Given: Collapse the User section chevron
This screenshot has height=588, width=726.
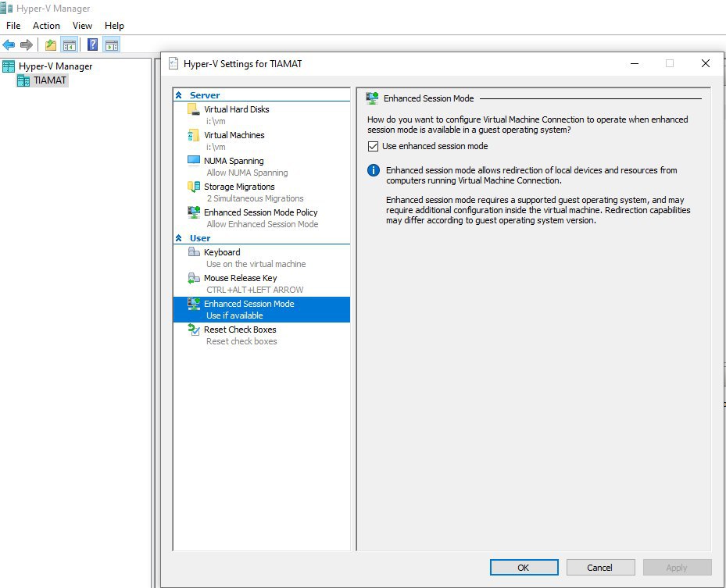Looking at the screenshot, I should coord(178,238).
